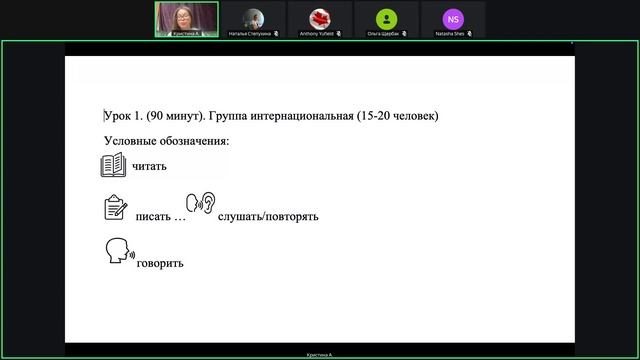Image resolution: width=640 pixels, height=360 pixels.
Task: Click the Anthony name label under the maple leaf
Action: pos(317,34)
